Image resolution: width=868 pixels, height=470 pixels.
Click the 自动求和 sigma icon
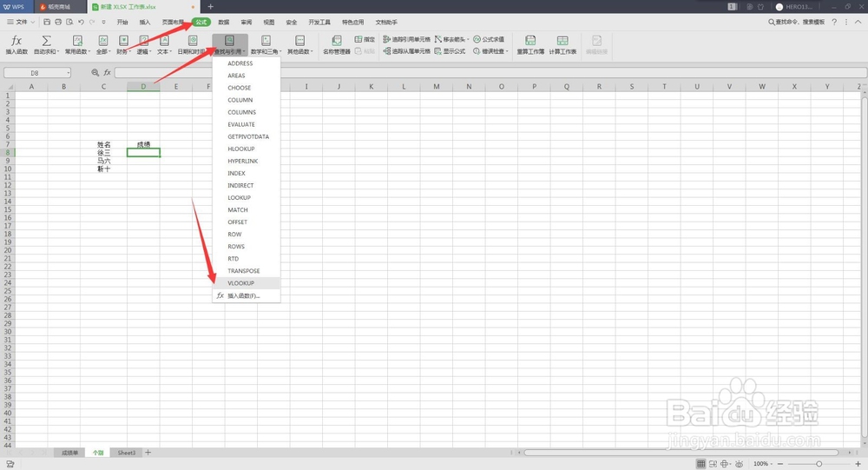(x=47, y=41)
